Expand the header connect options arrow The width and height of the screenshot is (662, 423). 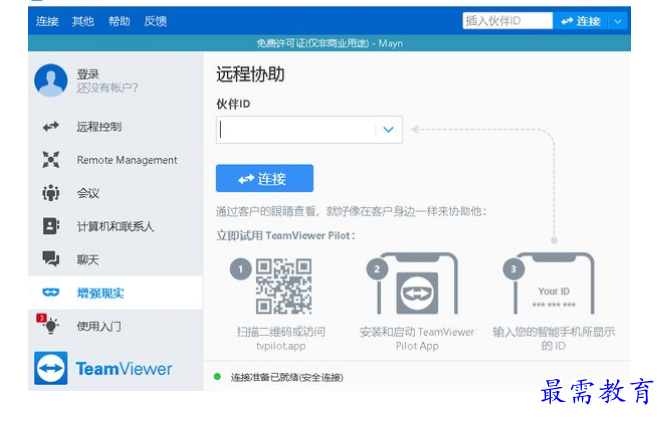coord(618,21)
